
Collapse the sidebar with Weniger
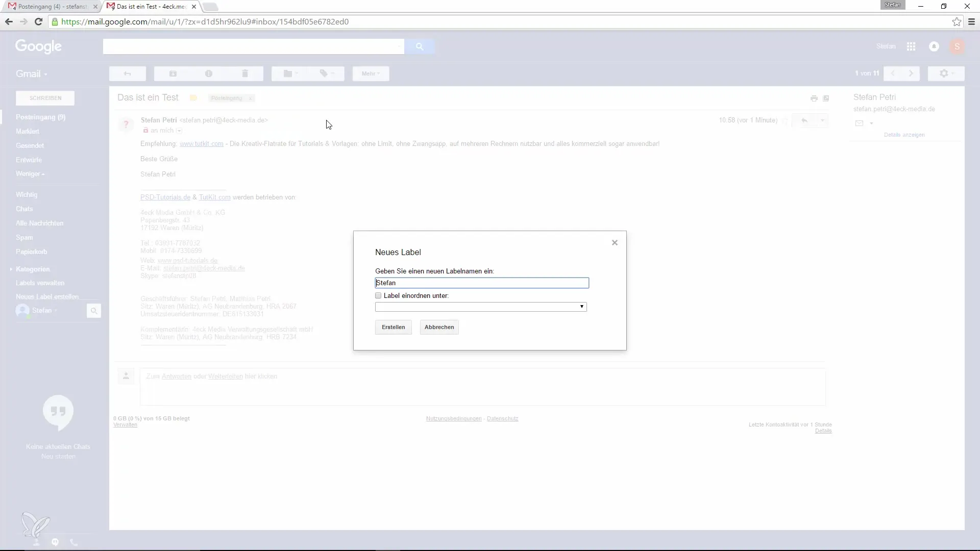click(x=30, y=174)
